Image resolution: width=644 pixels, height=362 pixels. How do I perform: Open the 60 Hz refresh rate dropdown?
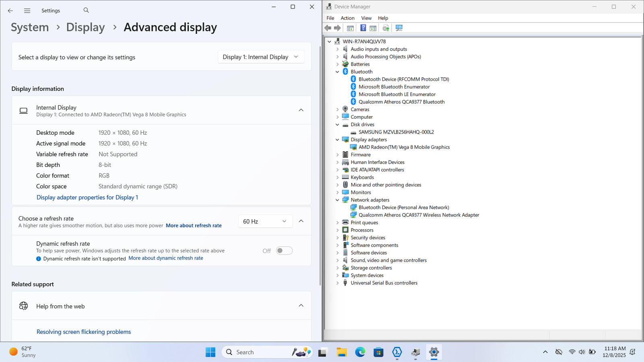265,222
